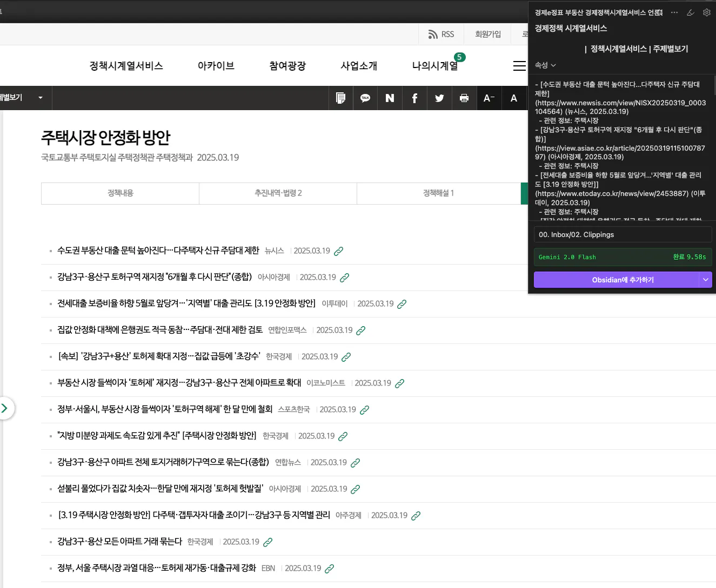716x588 pixels.
Task: Share to Naver with the N icon
Action: point(390,98)
